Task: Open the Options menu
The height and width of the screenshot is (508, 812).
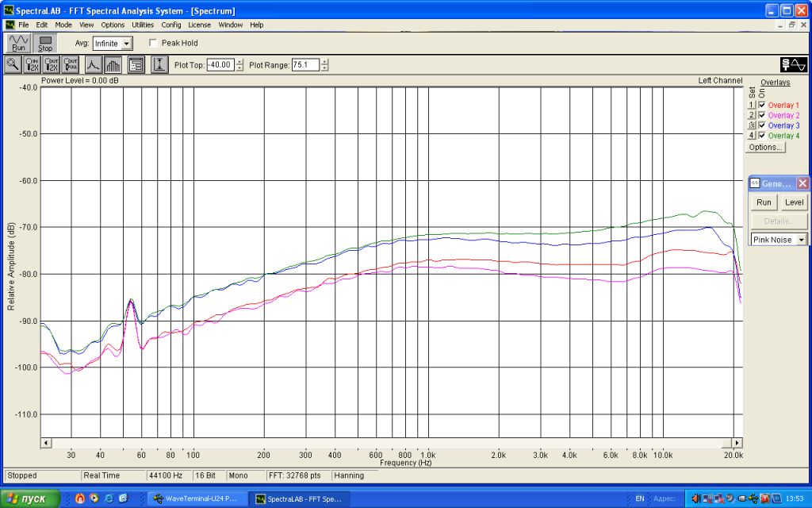Action: [113, 25]
